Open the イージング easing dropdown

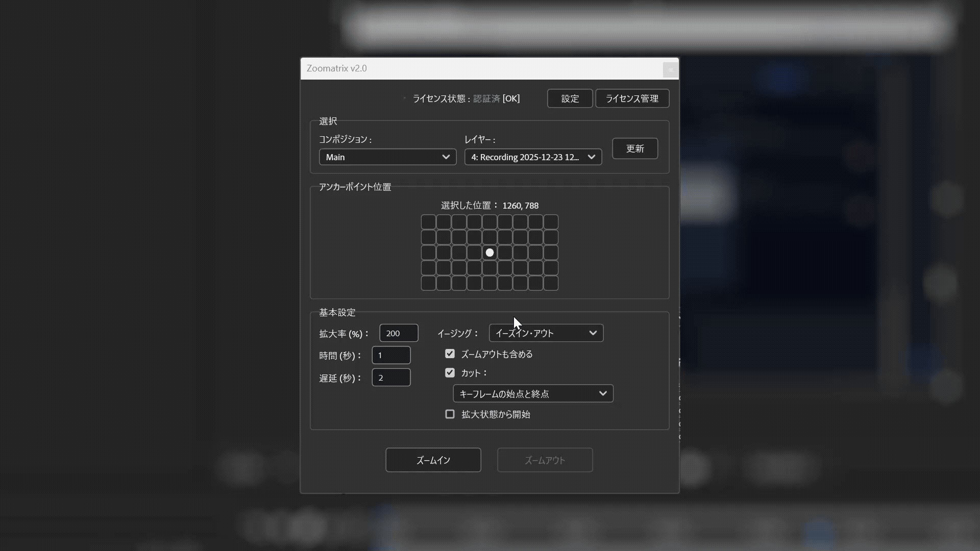546,333
